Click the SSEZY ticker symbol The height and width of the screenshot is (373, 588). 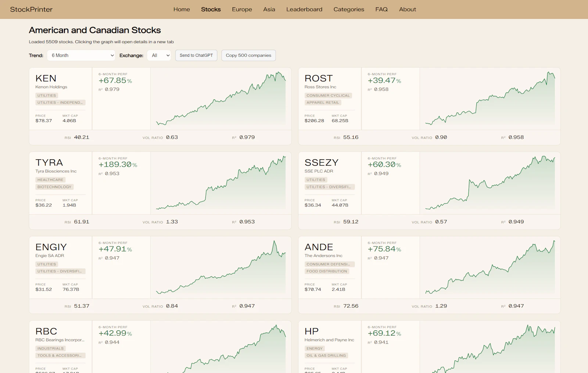pos(322,163)
